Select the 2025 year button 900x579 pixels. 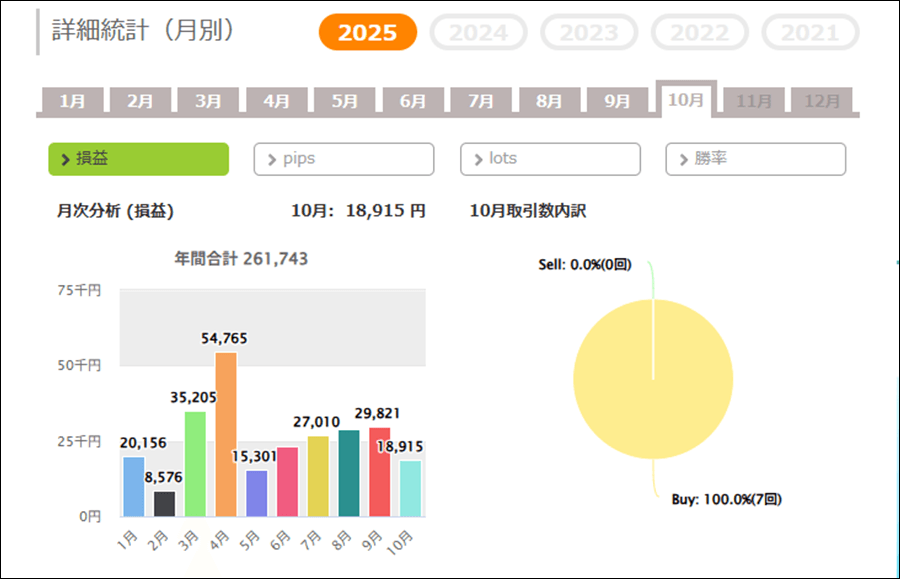tap(367, 33)
